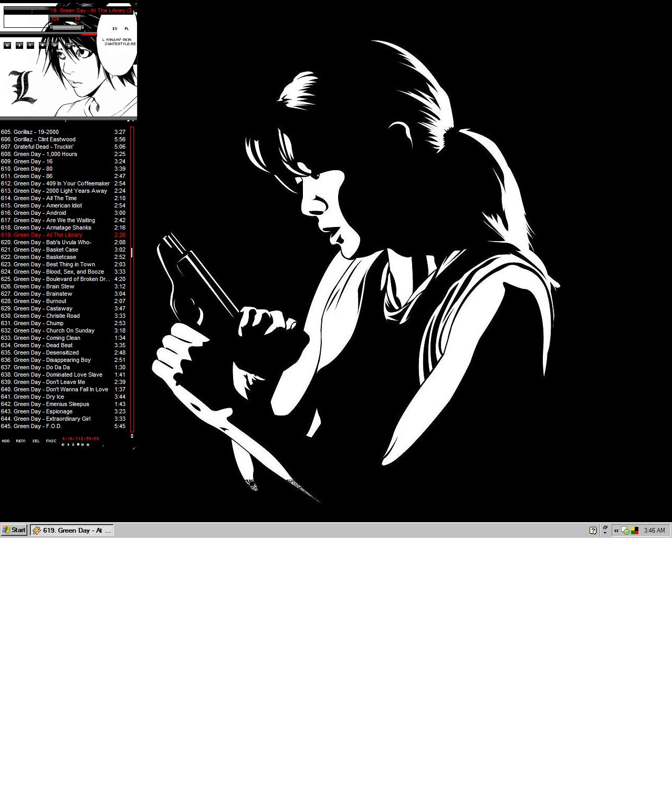
Task: Select track 605 Gorillaz - 19-2000
Action: [63, 132]
